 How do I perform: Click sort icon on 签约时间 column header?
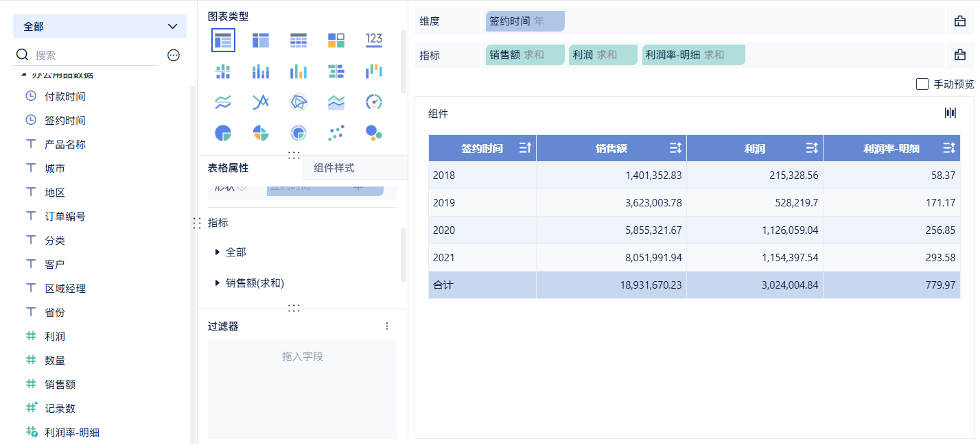[525, 148]
